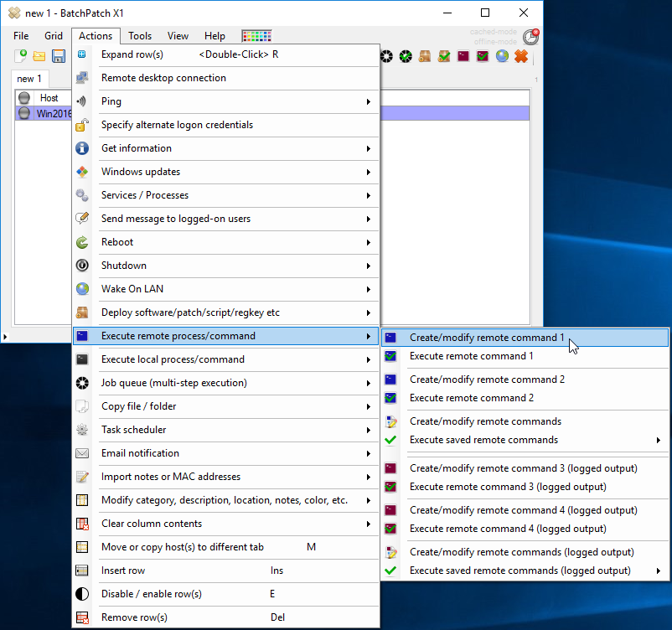Click the multicolor grid palette button

point(256,36)
